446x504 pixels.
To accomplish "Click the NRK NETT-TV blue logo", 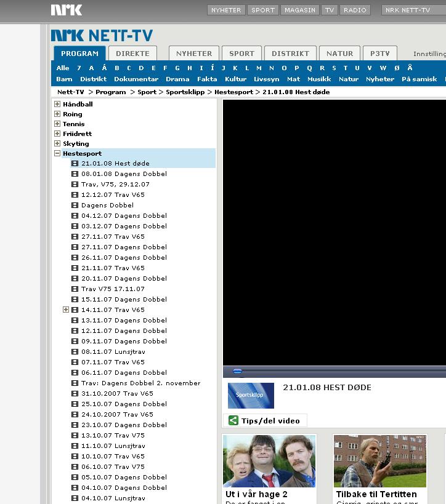I will (x=102, y=35).
